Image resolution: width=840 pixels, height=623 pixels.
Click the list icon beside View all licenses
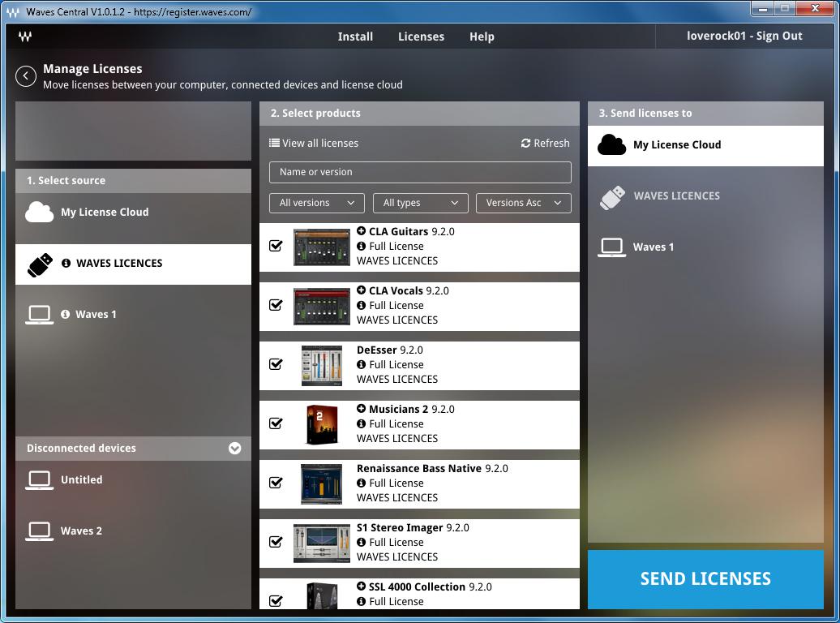pos(274,143)
